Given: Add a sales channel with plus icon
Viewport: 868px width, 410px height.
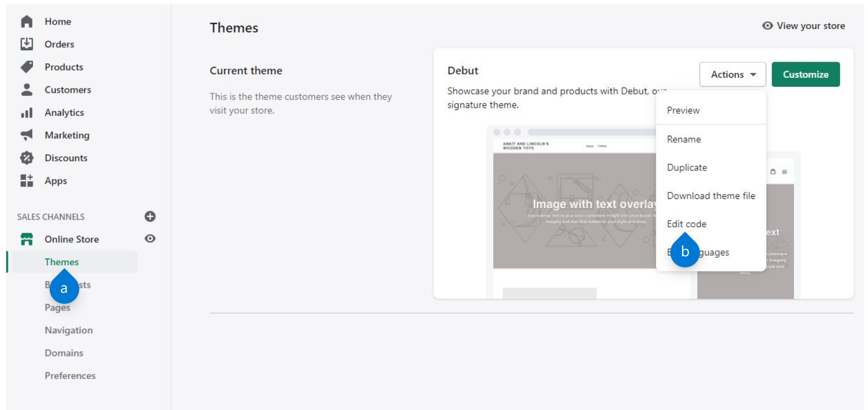Looking at the screenshot, I should point(150,217).
